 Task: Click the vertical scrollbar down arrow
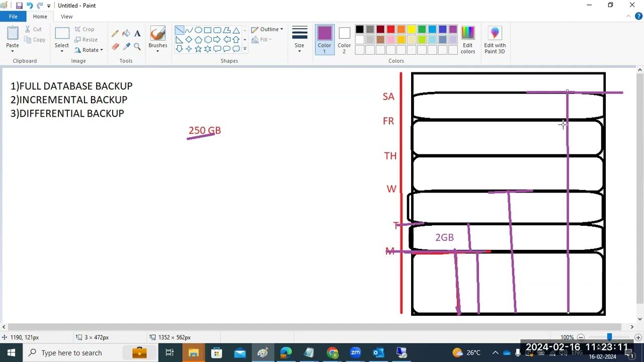[640, 319]
